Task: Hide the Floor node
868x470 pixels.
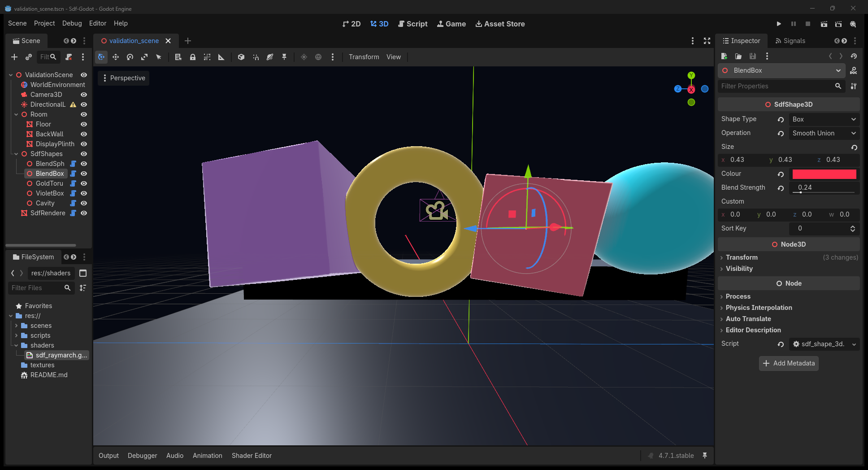Action: point(84,124)
